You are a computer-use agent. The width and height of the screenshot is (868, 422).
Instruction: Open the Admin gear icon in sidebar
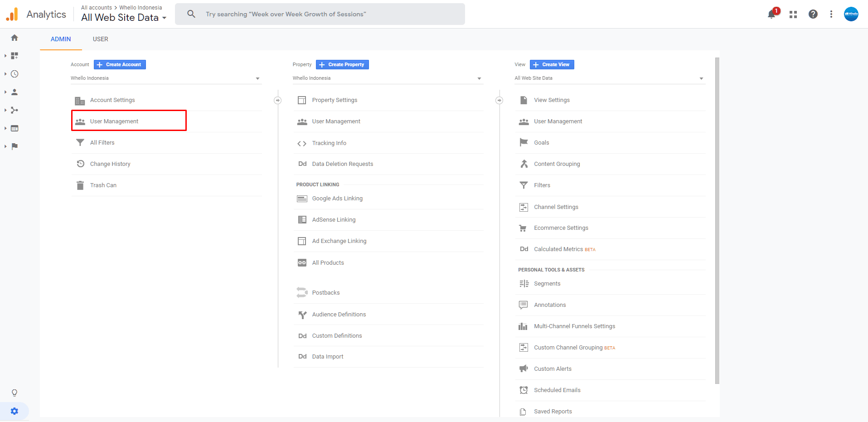15,411
